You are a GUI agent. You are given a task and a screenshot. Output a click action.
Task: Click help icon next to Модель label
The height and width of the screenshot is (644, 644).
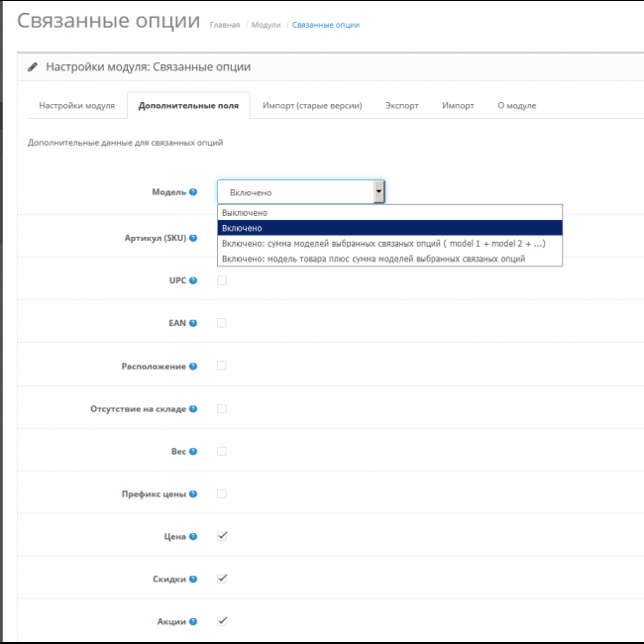click(193, 192)
